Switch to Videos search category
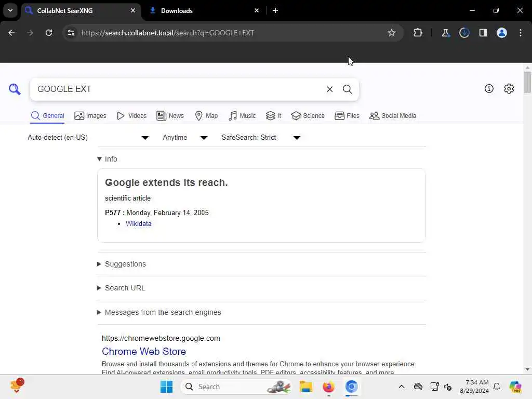 [x=131, y=116]
